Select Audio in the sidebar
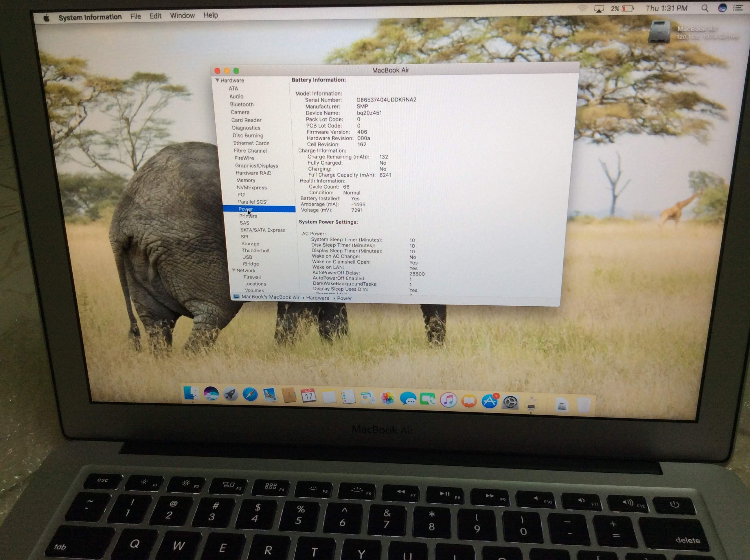Viewport: 750px width, 560px height. point(236,97)
